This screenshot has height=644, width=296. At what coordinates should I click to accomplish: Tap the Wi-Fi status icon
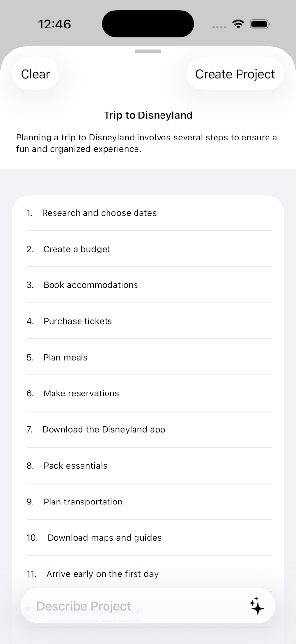238,24
